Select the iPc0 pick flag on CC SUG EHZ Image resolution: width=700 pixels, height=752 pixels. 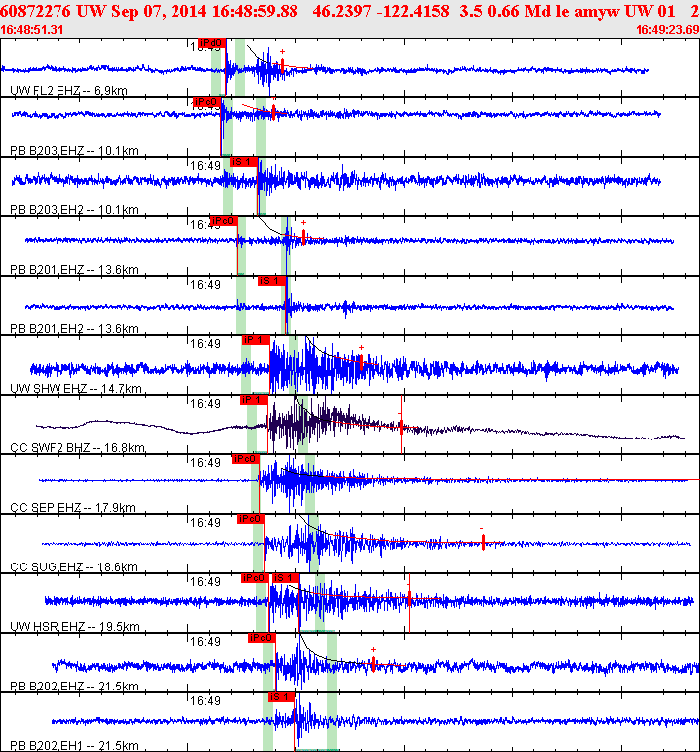250,519
